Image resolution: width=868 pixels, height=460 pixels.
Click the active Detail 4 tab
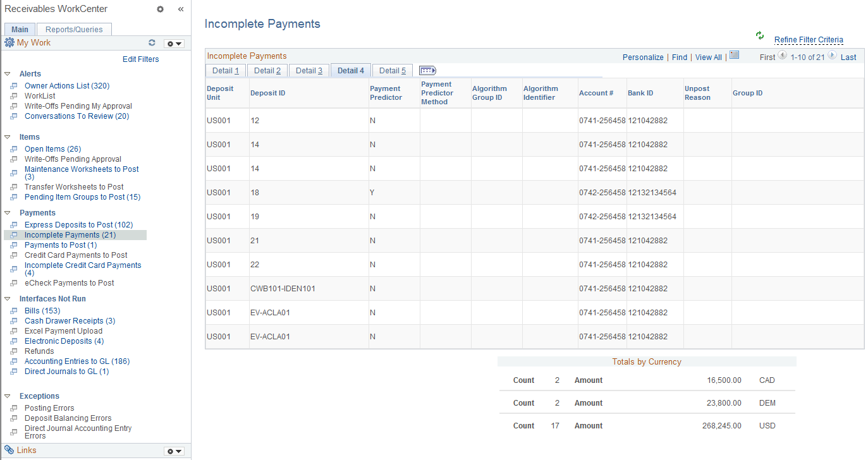pos(350,70)
